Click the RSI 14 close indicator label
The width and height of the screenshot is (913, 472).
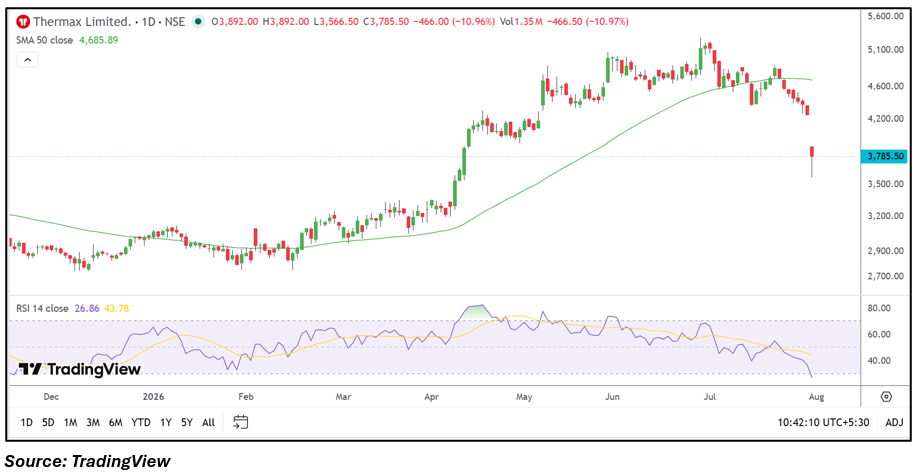[43, 308]
